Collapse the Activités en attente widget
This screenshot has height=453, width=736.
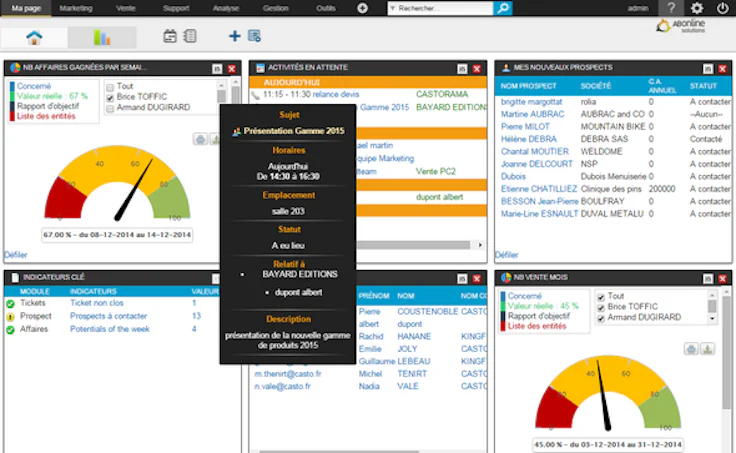coord(462,69)
